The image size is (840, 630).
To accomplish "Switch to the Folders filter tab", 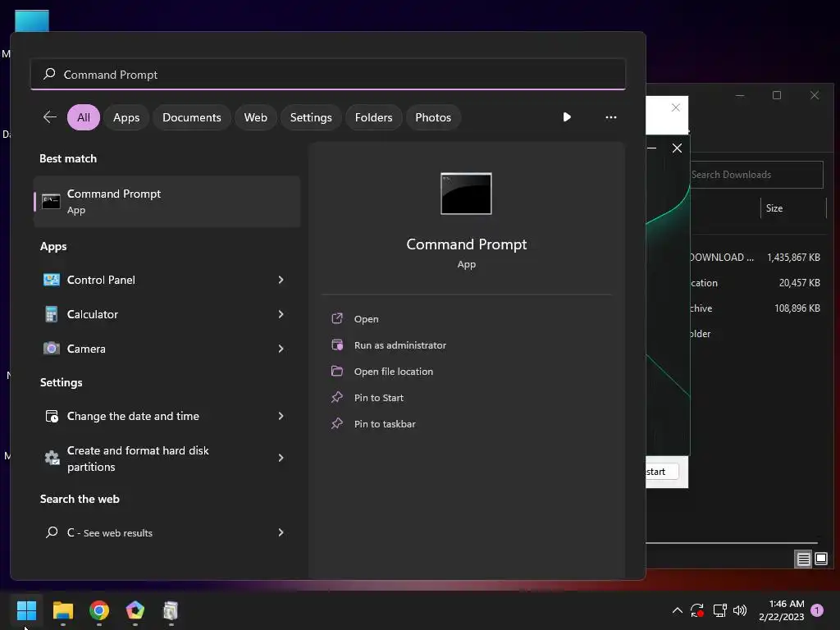I will [373, 117].
